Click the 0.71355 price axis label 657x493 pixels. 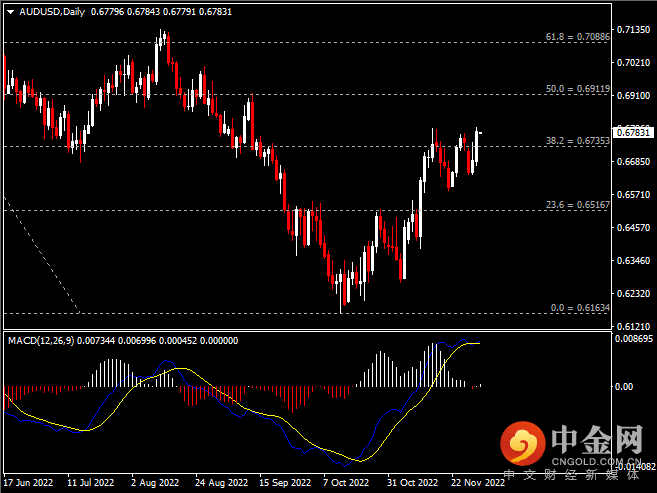pos(632,30)
